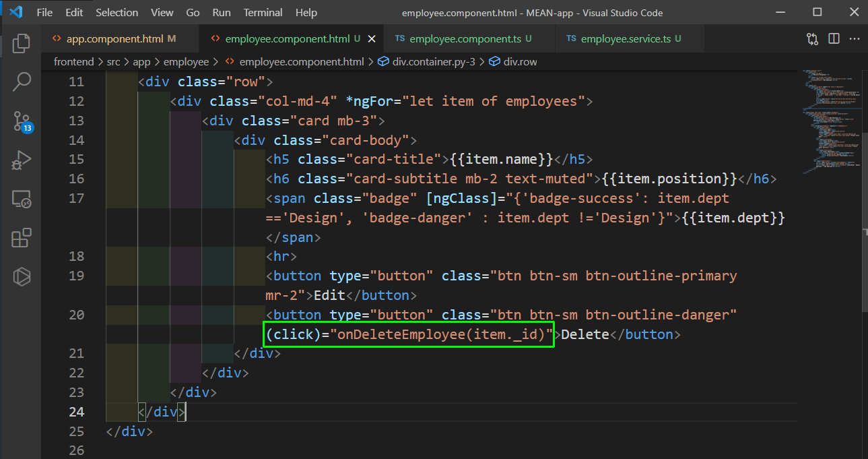
Task: Click the hr tag on line 18
Action: click(281, 256)
